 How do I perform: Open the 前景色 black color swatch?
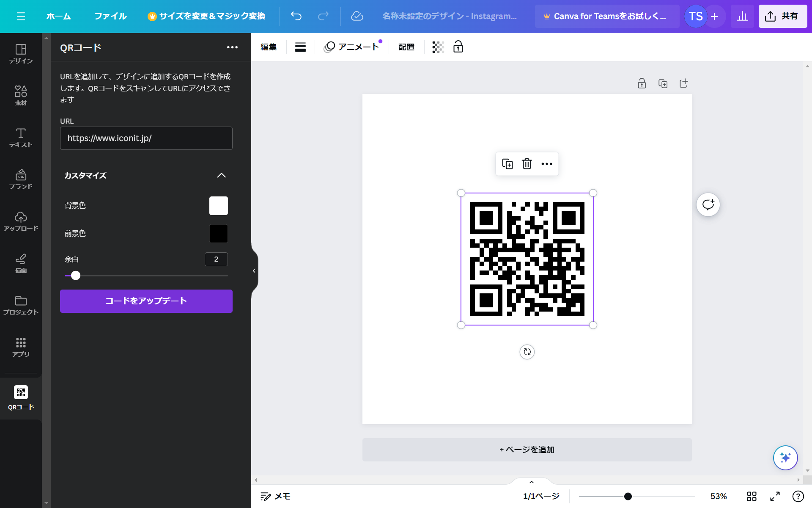pyautogui.click(x=218, y=234)
